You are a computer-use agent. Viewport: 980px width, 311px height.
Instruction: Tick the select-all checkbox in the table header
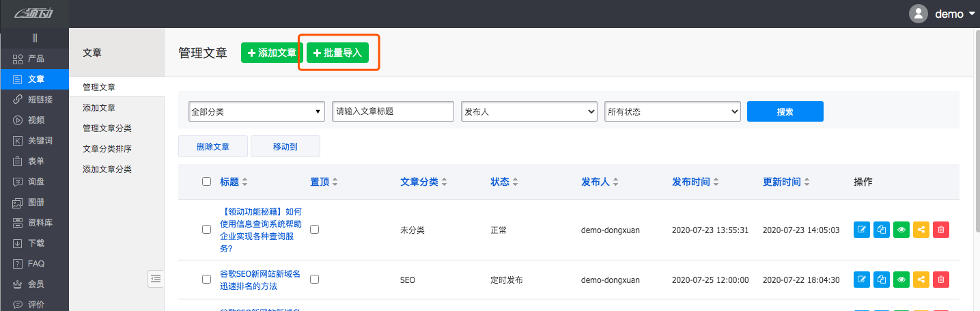207,182
